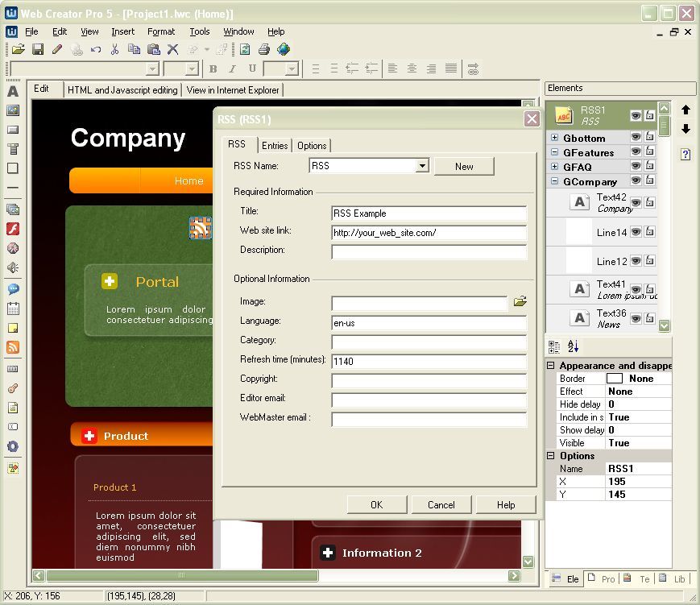Toggle visibility eye for GFAQ
The width and height of the screenshot is (700, 605).
point(636,166)
